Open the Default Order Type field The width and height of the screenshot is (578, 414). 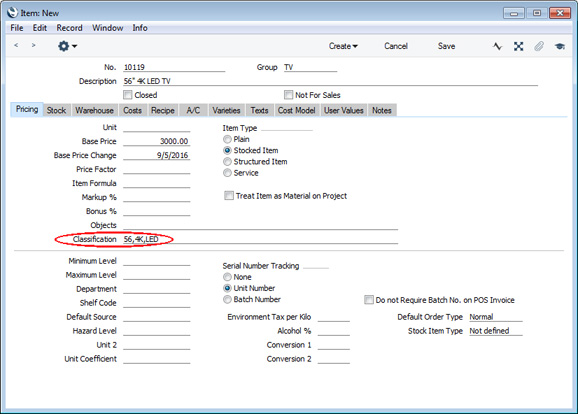[x=496, y=317]
